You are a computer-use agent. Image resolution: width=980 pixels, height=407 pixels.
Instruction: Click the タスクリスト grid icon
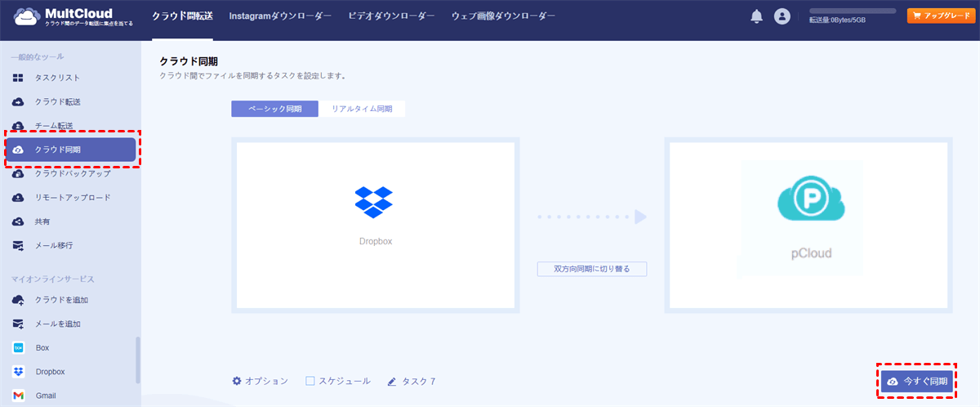18,78
